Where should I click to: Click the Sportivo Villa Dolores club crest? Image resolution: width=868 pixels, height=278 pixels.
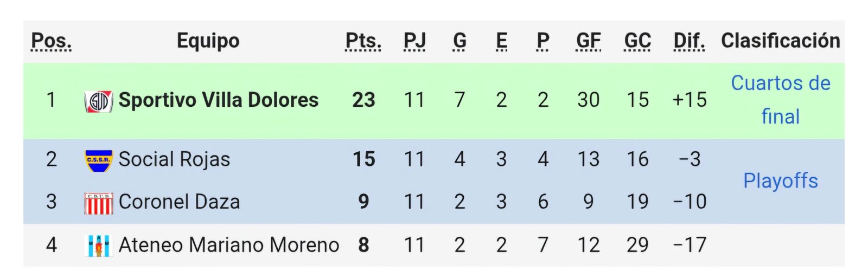coord(98,101)
